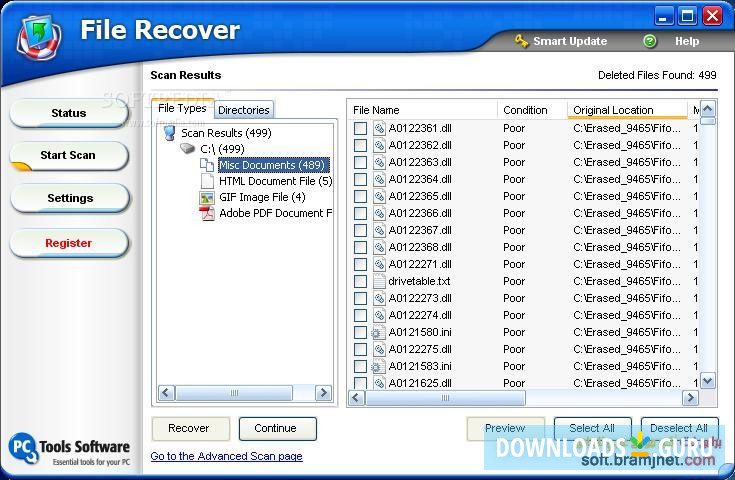Open the Settings section

pyautogui.click(x=70, y=198)
